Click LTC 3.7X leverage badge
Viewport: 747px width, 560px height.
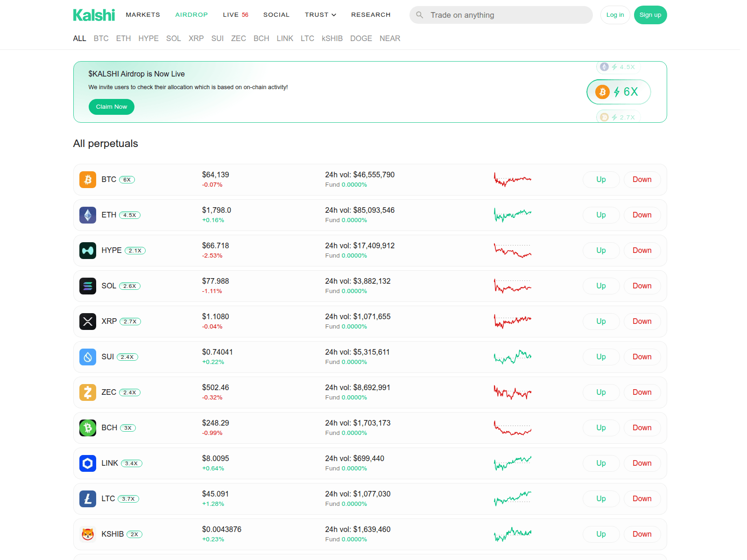(x=128, y=499)
